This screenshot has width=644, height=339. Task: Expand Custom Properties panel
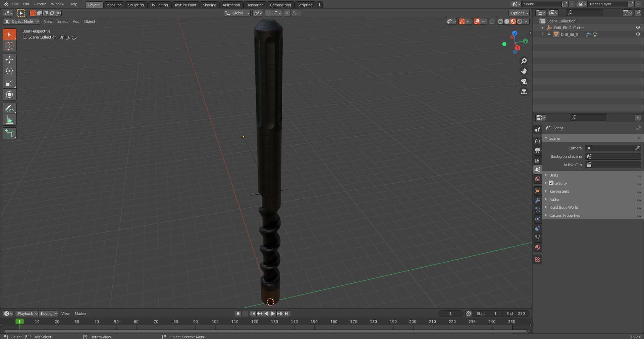coord(565,215)
